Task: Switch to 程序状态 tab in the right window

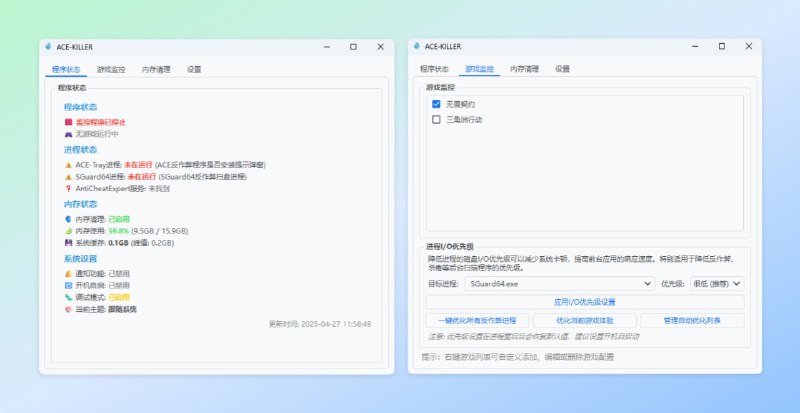Action: pyautogui.click(x=435, y=69)
